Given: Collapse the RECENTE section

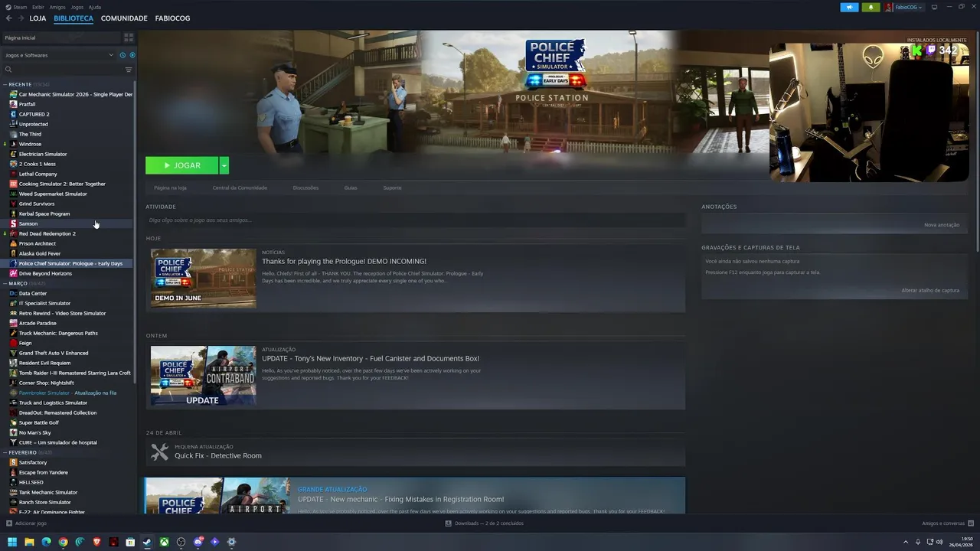Looking at the screenshot, I should click(5, 84).
